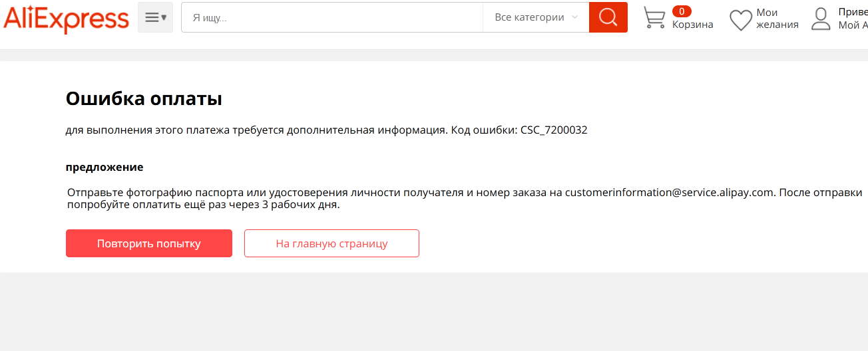
Task: Open the "Корзина" link
Action: pyautogui.click(x=692, y=25)
